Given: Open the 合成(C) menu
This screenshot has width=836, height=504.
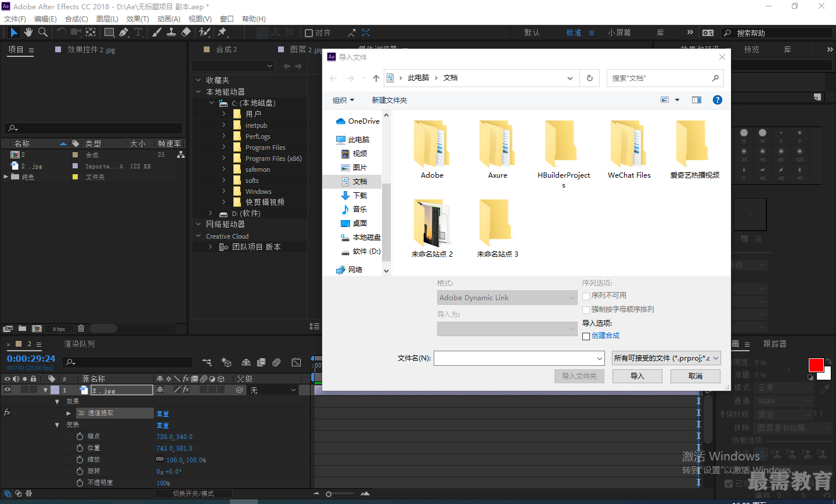Looking at the screenshot, I should click(76, 19).
